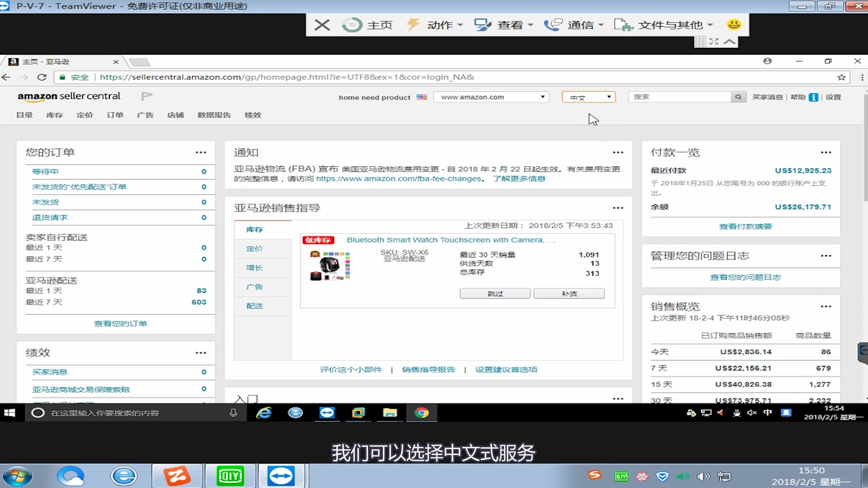This screenshot has height=488, width=868.
Task: Open 设置 settings link
Action: (x=833, y=97)
